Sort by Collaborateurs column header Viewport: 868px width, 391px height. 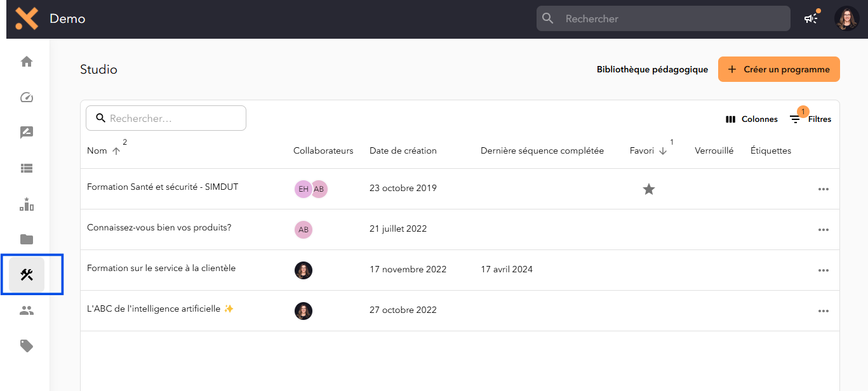323,151
